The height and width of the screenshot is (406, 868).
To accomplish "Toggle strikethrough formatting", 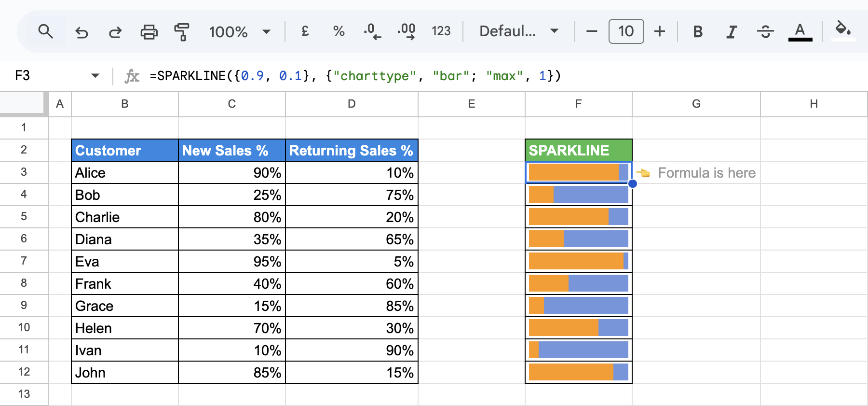I will 765,32.
